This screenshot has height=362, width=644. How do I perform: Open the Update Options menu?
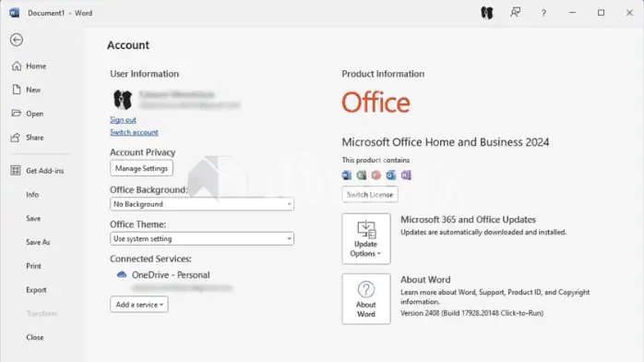[366, 239]
